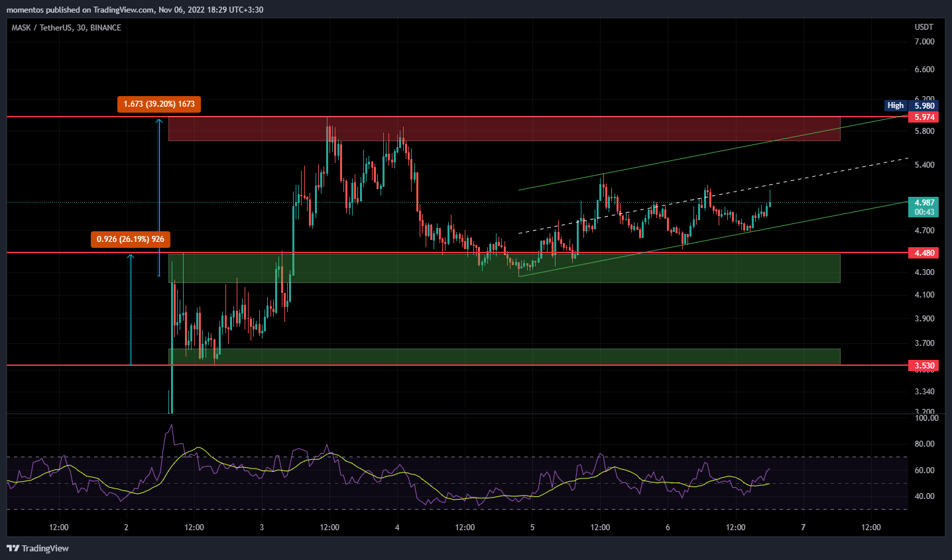This screenshot has height=560, width=952.
Task: Click the TradingView logo at bottom left
Action: pyautogui.click(x=38, y=548)
